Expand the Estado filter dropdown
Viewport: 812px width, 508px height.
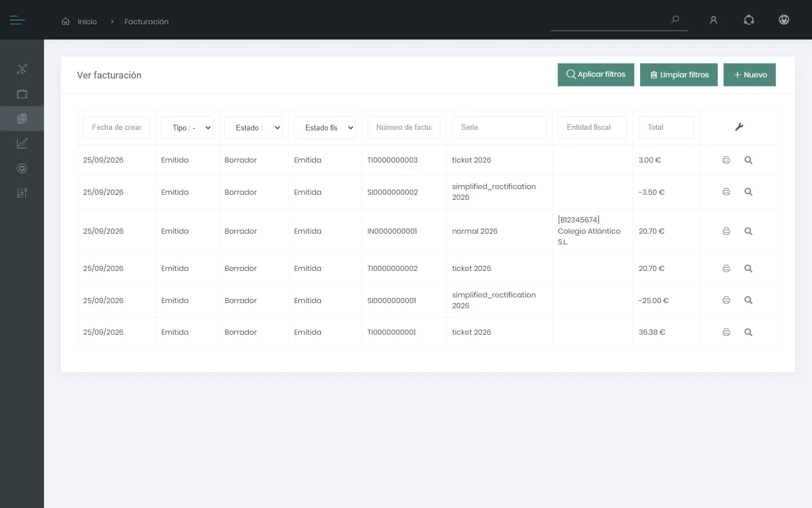pyautogui.click(x=253, y=128)
